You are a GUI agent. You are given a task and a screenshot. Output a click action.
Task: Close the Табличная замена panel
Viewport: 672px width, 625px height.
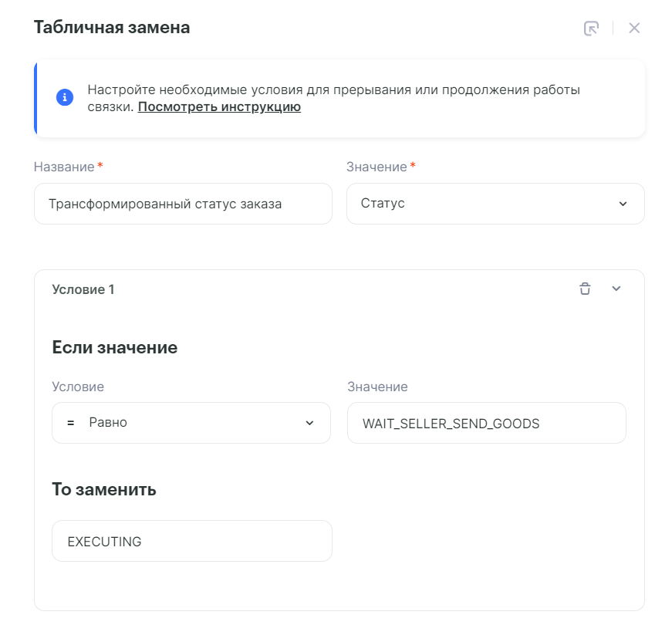coord(634,29)
